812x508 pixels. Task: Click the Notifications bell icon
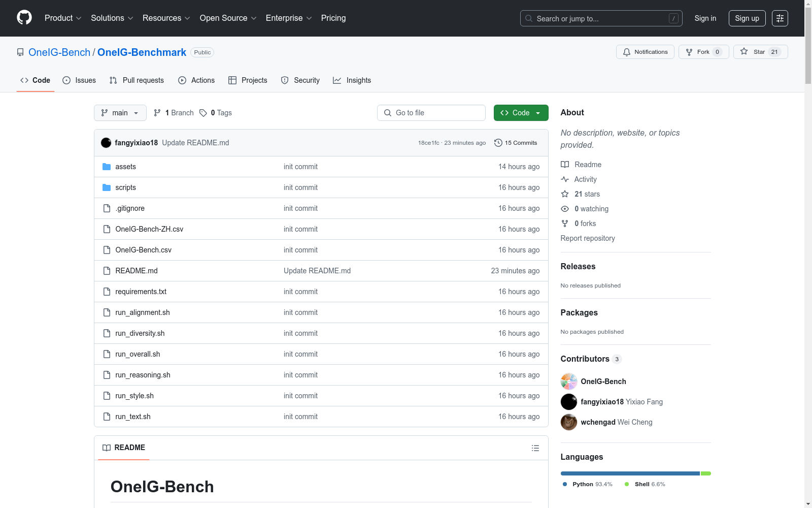pyautogui.click(x=627, y=52)
